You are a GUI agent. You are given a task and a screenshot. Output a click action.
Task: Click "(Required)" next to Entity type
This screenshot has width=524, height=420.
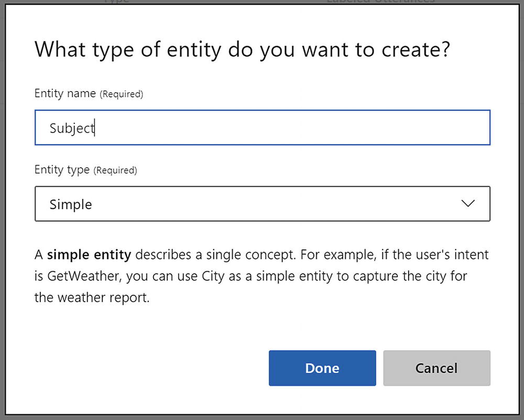point(115,170)
